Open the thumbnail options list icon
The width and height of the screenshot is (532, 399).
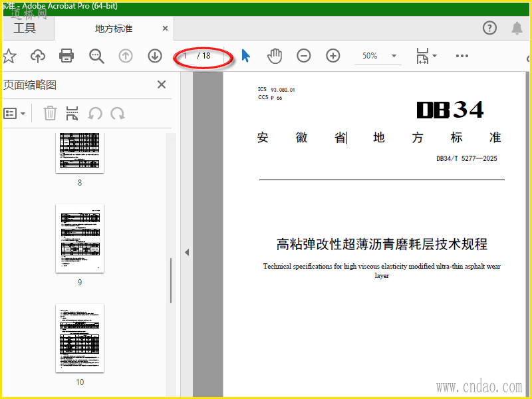(14, 113)
